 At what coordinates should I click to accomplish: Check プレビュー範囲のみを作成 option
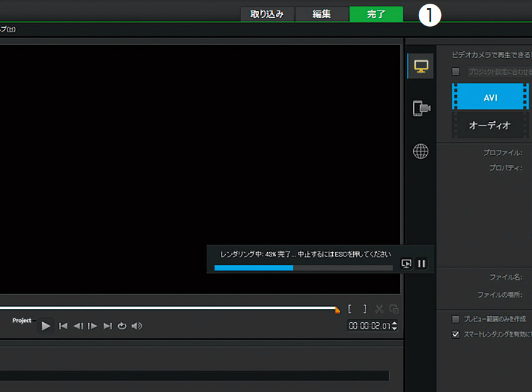pyautogui.click(x=456, y=319)
